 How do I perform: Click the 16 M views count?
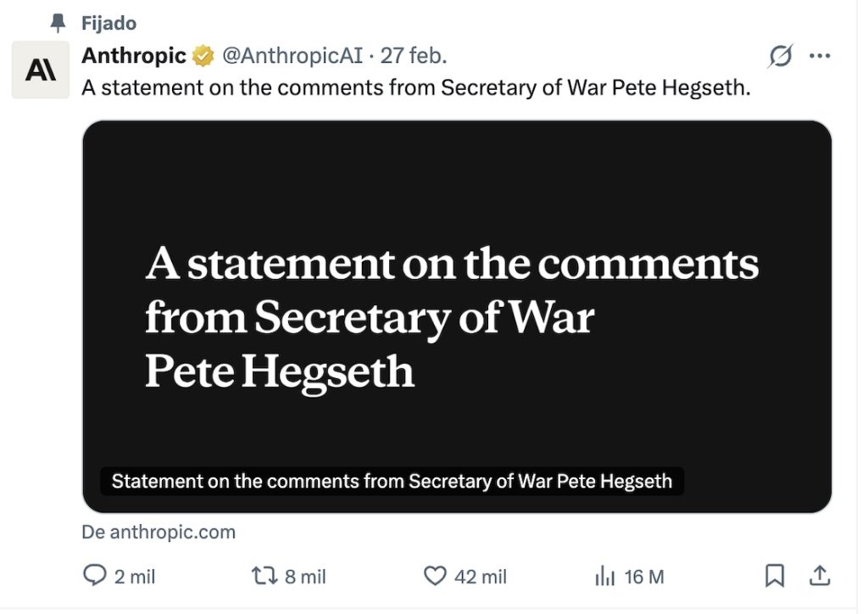point(644,578)
